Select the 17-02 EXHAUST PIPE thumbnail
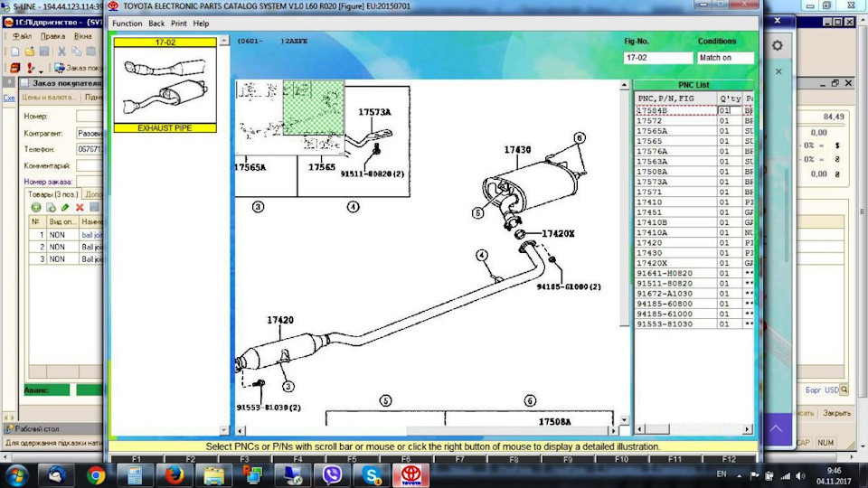The image size is (868, 488). click(x=165, y=85)
